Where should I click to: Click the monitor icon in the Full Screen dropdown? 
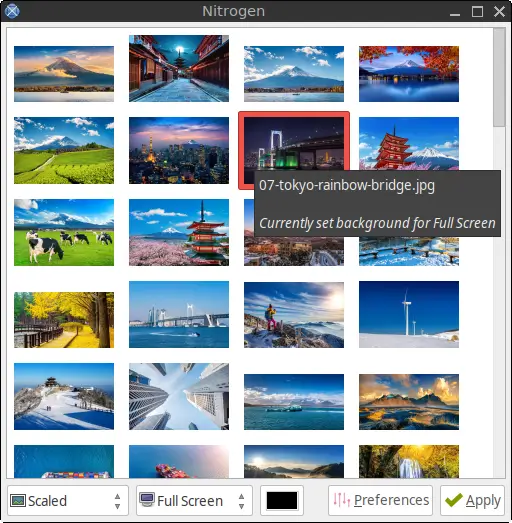tap(147, 500)
